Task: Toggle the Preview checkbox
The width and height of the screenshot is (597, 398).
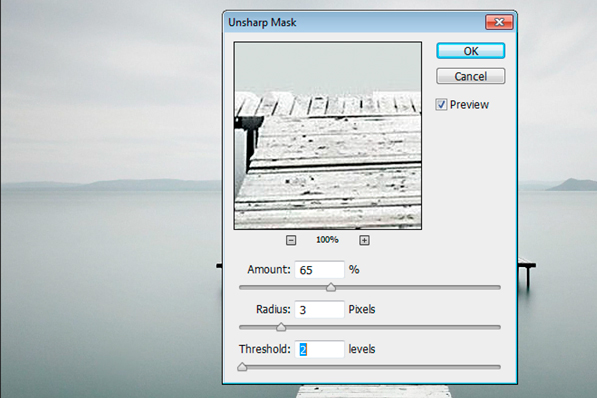Action: coord(441,104)
